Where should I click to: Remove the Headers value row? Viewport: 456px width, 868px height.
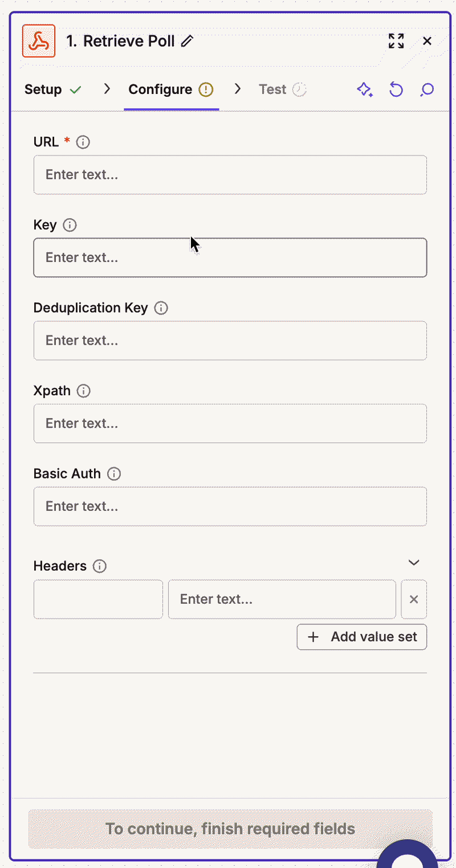coord(414,599)
